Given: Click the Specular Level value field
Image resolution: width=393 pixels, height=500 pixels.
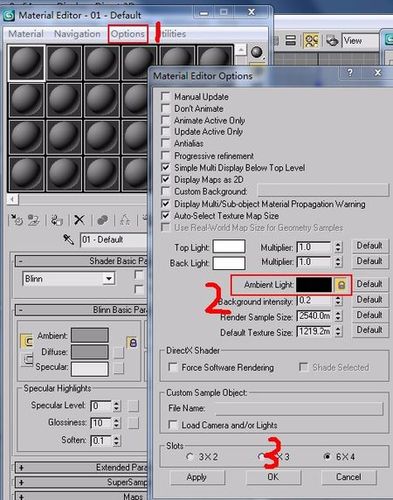Looking at the screenshot, I should click(101, 406).
